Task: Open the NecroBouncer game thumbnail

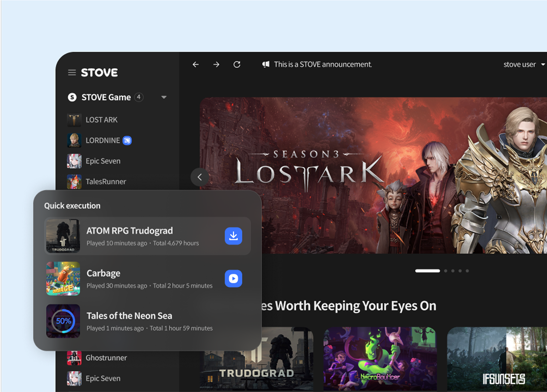Action: tap(380, 359)
